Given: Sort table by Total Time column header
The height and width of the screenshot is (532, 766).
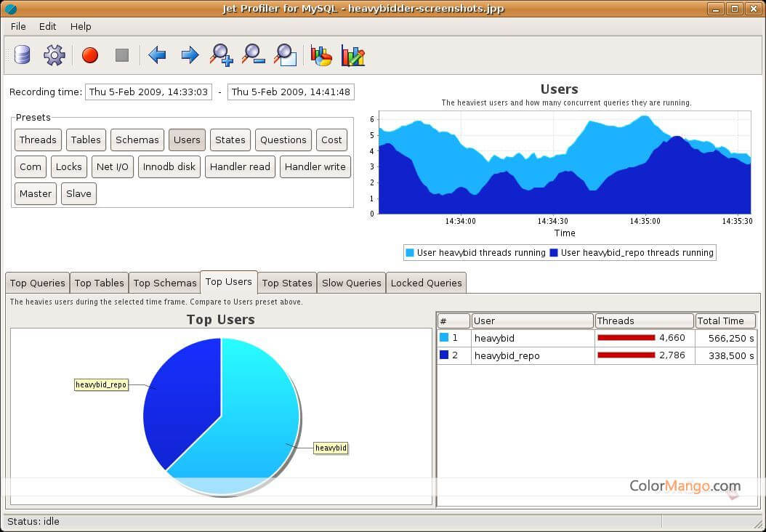Looking at the screenshot, I should point(725,321).
